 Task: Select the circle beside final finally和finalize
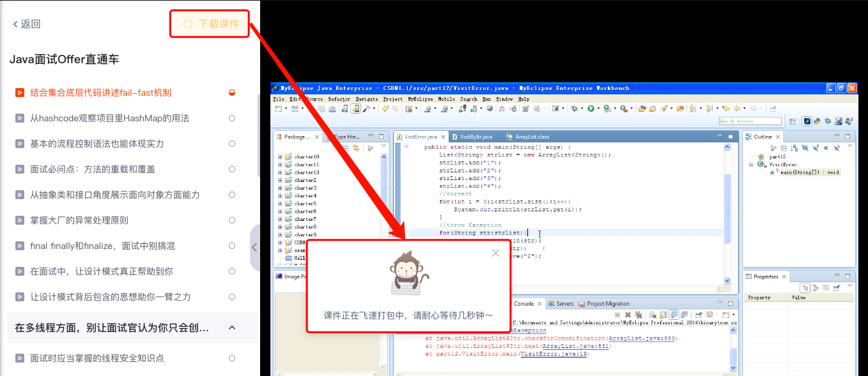coord(232,246)
